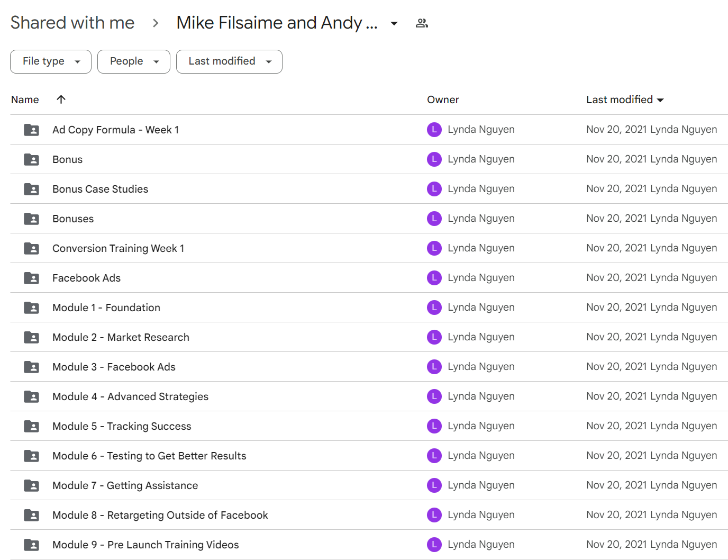The height and width of the screenshot is (560, 728).
Task: Select the Facebook Ads folder name
Action: (86, 278)
